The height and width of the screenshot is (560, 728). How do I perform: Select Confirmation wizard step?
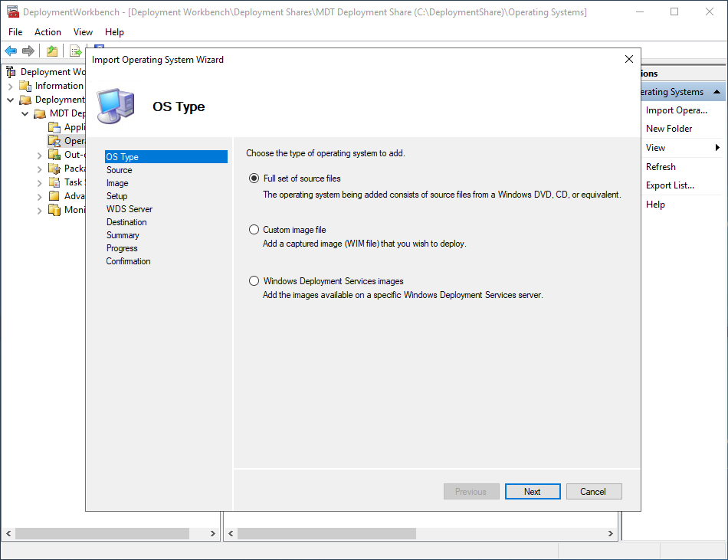tap(128, 260)
